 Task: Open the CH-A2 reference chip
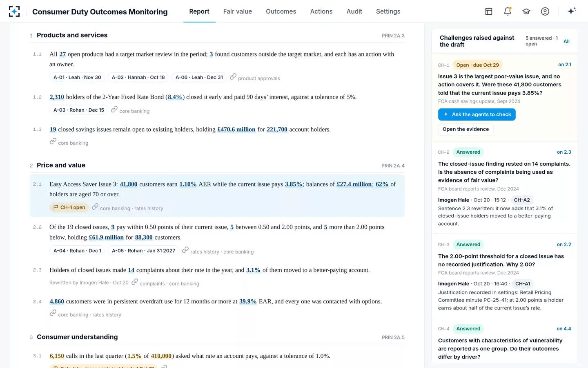click(x=522, y=200)
